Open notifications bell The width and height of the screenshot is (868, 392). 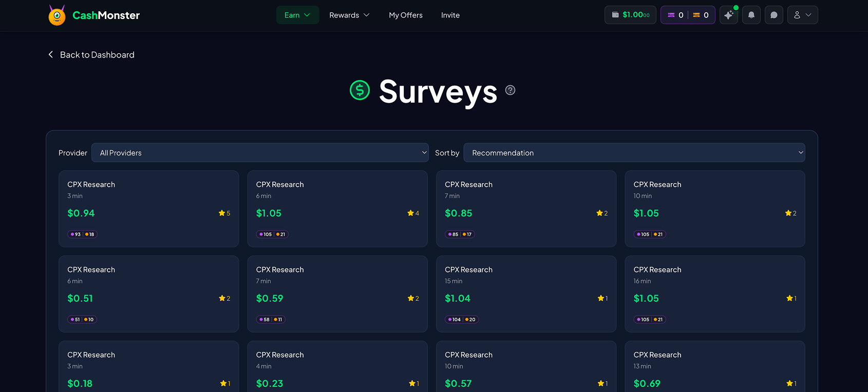pos(751,15)
